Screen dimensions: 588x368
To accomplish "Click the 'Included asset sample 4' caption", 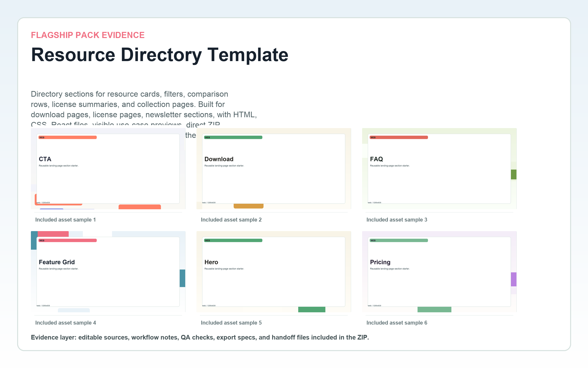I will tap(65, 323).
